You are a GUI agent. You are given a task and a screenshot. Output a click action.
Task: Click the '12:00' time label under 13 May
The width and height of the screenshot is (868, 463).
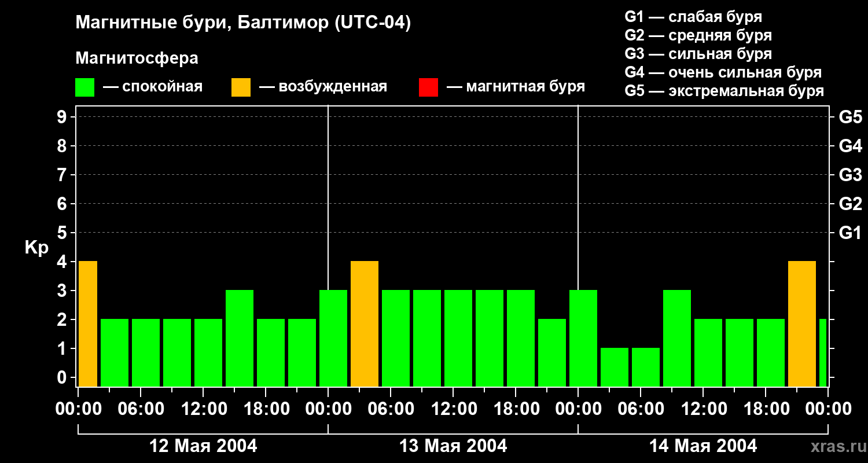click(453, 409)
